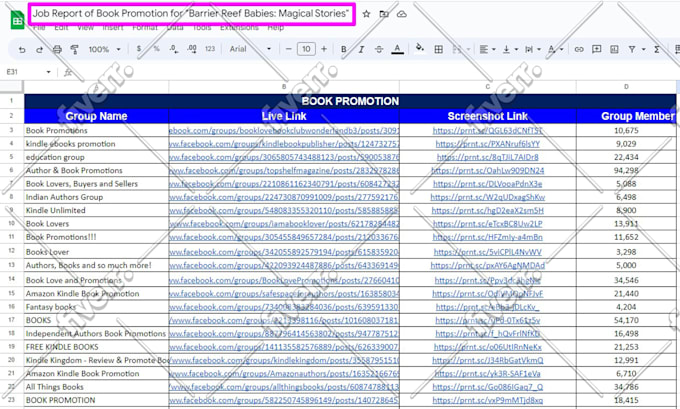Insert a comment
This screenshot has height=409, width=680.
tap(596, 49)
